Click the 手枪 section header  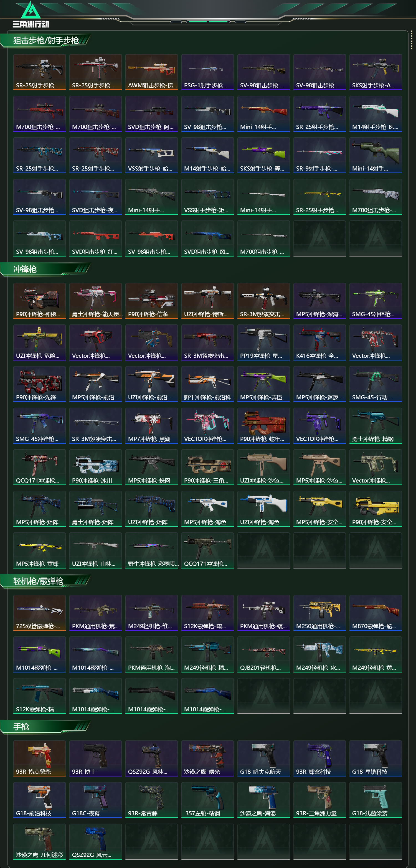point(21,727)
